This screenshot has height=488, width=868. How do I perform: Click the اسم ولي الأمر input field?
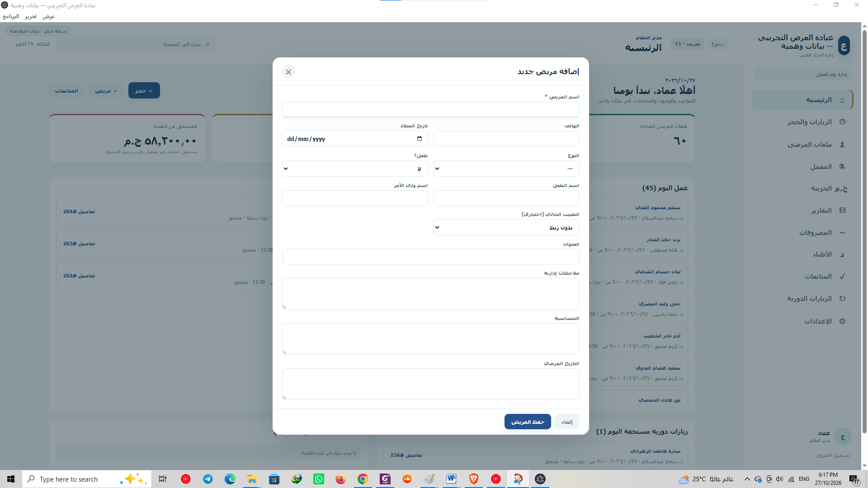coord(355,198)
